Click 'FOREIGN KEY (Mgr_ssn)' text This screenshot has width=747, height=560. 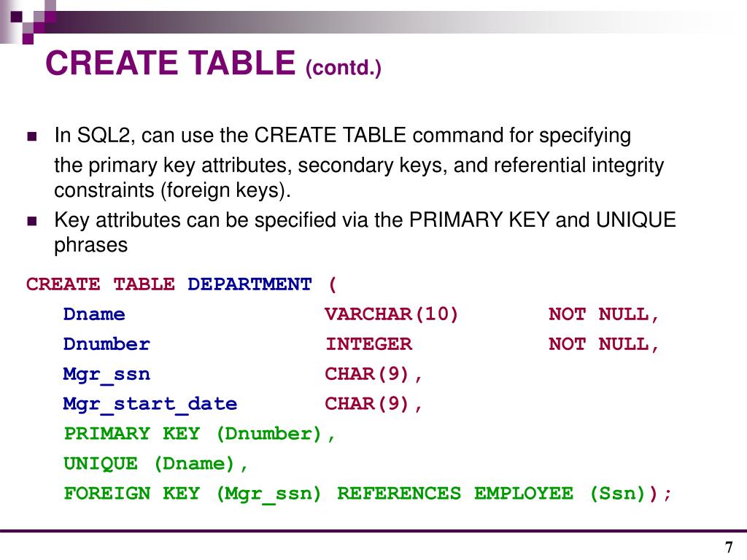coord(193,494)
